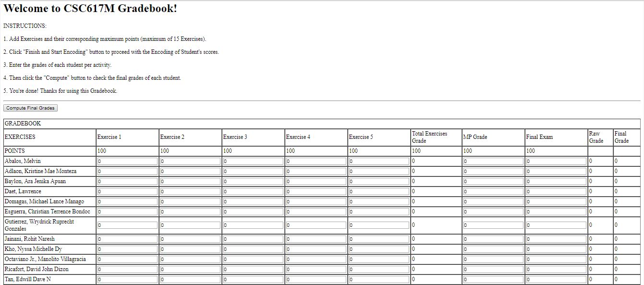Select Final Exam field for Abalos, Melvin
The image size is (644, 285).
click(x=556, y=161)
